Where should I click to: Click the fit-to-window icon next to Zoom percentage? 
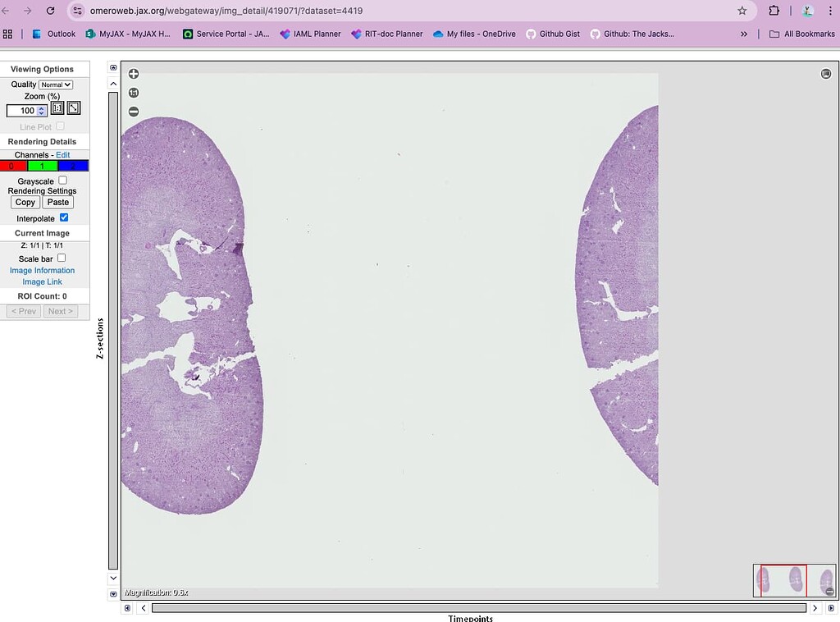pos(72,107)
